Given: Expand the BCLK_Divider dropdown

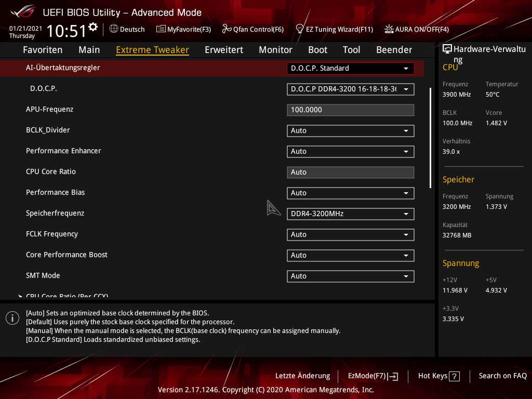Looking at the screenshot, I should click(x=351, y=130).
